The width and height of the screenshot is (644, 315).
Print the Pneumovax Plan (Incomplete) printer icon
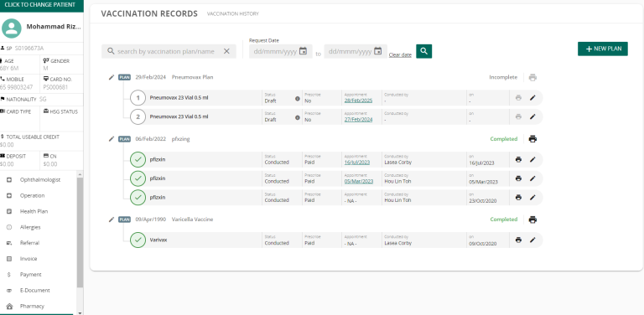point(532,78)
